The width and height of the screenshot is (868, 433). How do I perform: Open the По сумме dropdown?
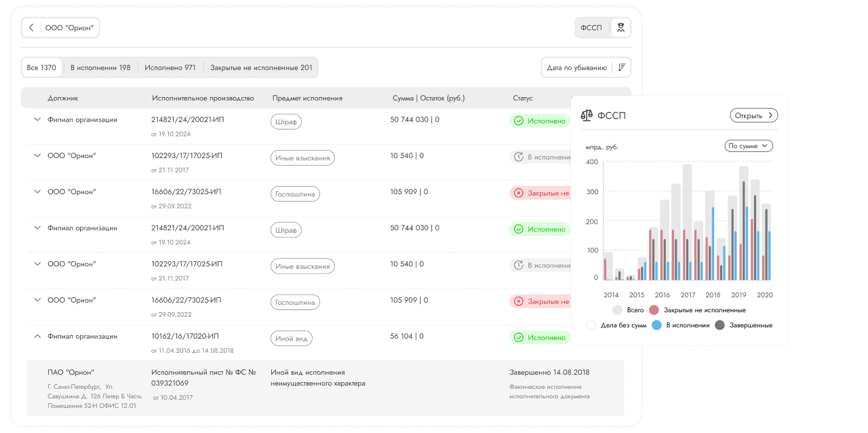(x=749, y=145)
